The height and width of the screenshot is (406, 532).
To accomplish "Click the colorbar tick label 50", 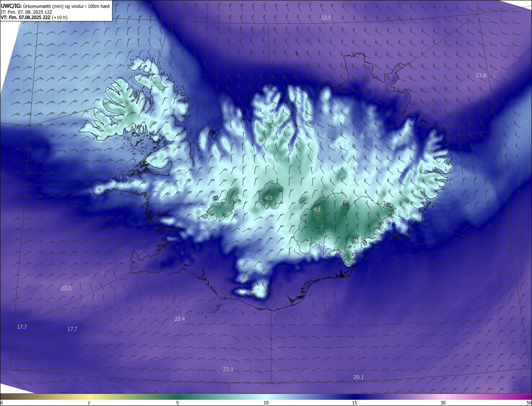I will [x=529, y=403].
